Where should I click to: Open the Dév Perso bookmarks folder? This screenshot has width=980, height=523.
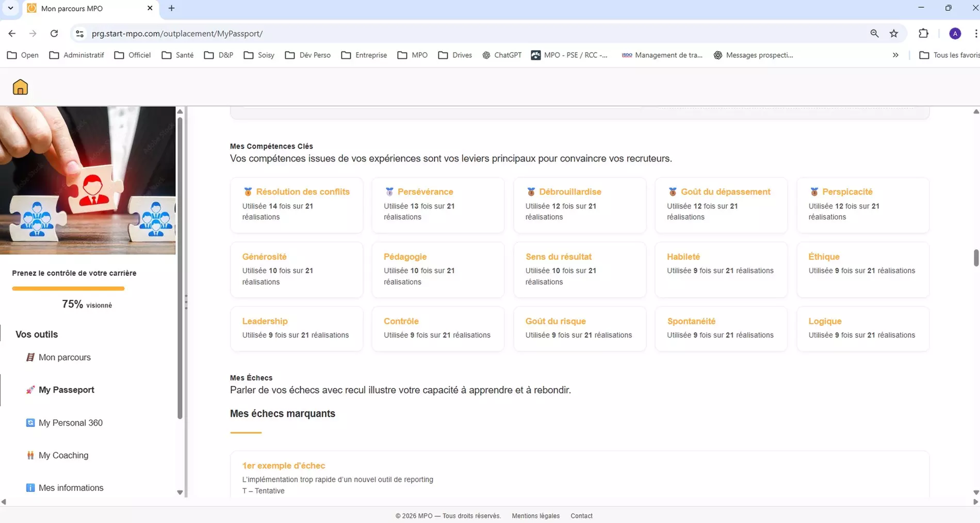click(307, 55)
